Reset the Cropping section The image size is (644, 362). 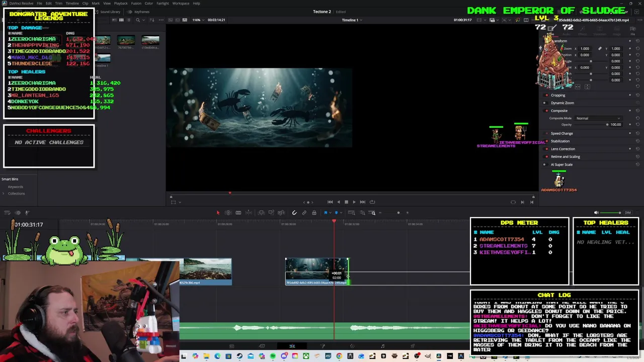click(638, 95)
